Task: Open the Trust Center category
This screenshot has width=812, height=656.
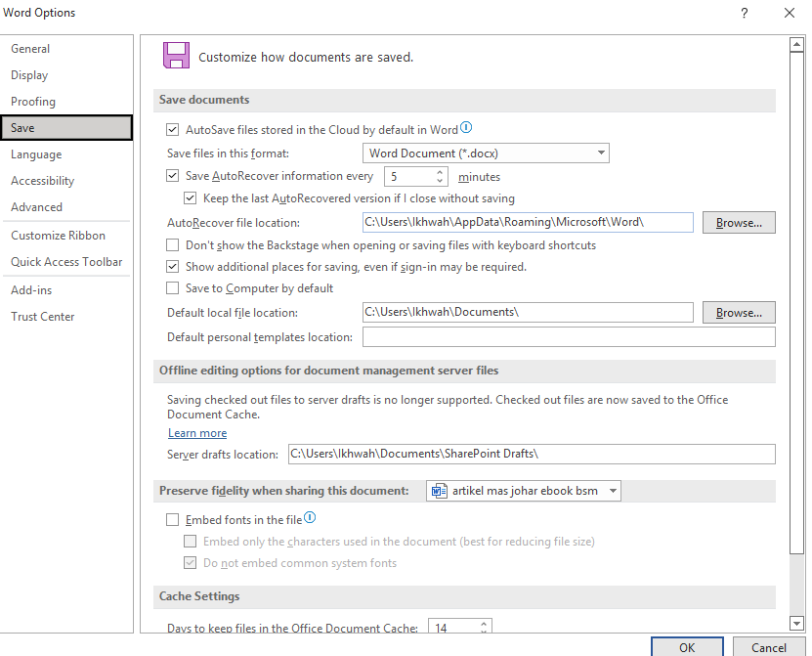Action: click(x=66, y=317)
